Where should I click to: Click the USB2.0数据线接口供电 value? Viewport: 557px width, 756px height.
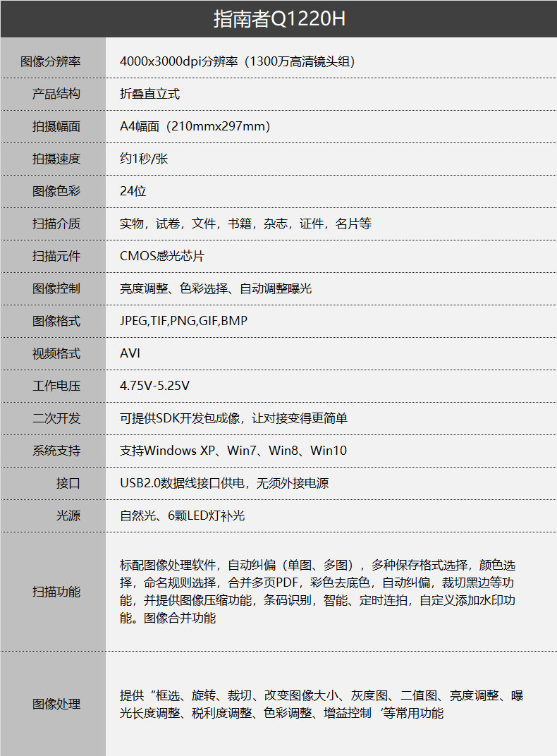pyautogui.click(x=224, y=483)
